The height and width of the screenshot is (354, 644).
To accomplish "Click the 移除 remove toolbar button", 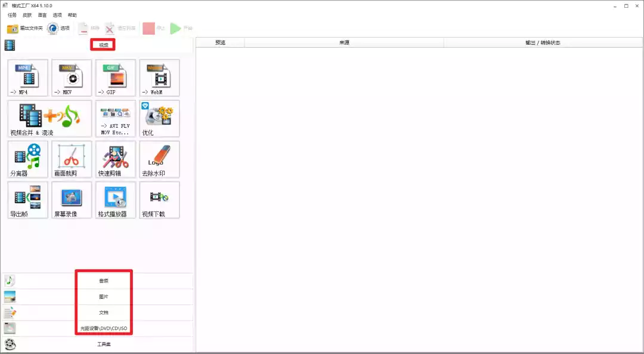I will 89,29.
